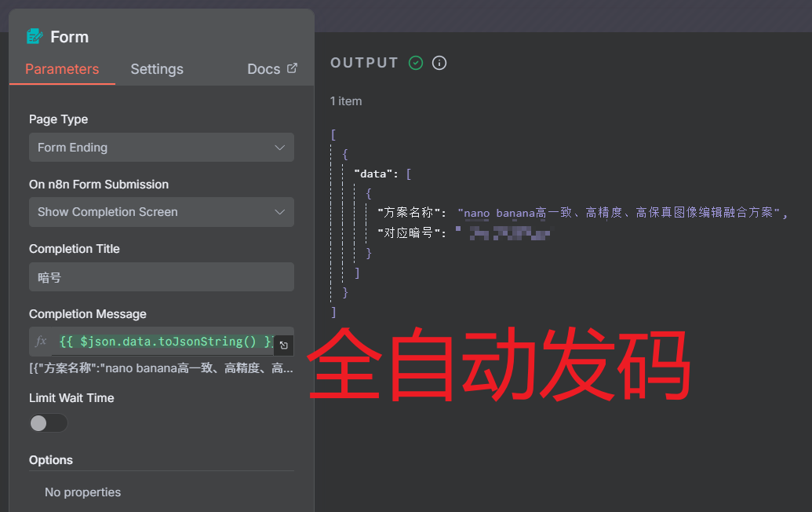This screenshot has width=812, height=512.
Task: Click the "对应暗号" key in output
Action: (x=406, y=232)
